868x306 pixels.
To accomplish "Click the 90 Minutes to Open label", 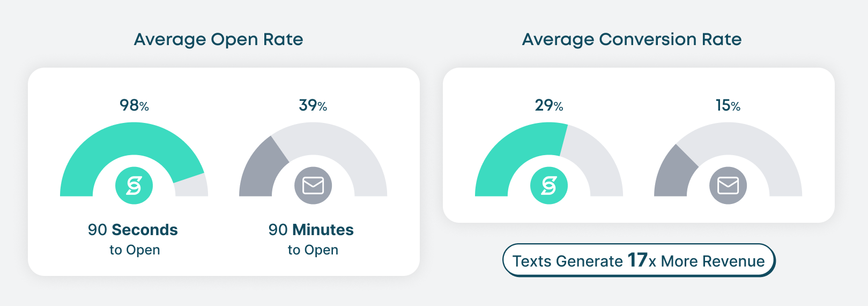I will coord(311,239).
